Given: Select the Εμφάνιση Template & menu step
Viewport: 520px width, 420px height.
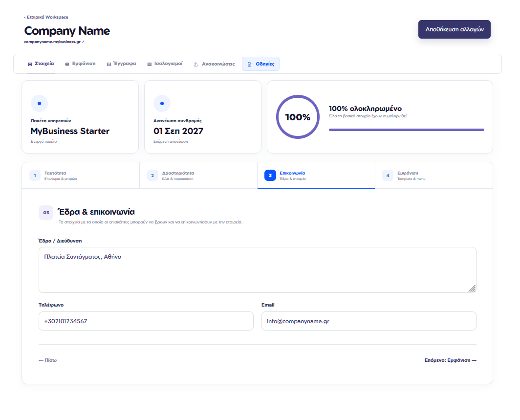Looking at the screenshot, I should click(434, 176).
